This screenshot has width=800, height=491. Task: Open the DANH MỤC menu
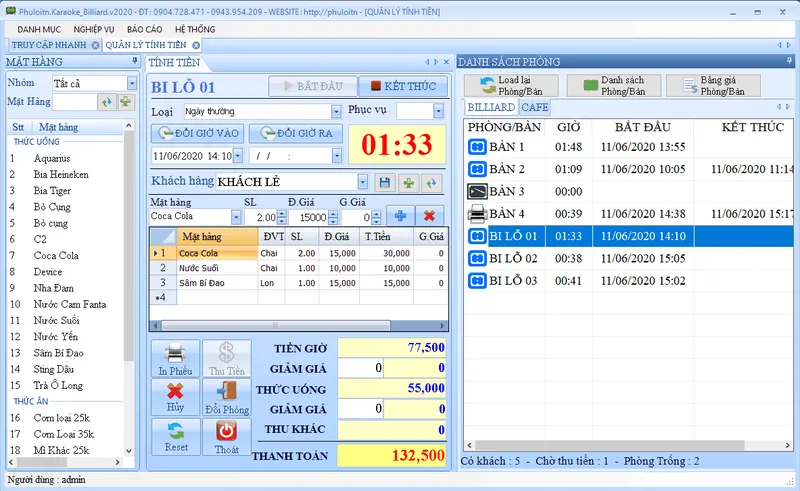39,30
